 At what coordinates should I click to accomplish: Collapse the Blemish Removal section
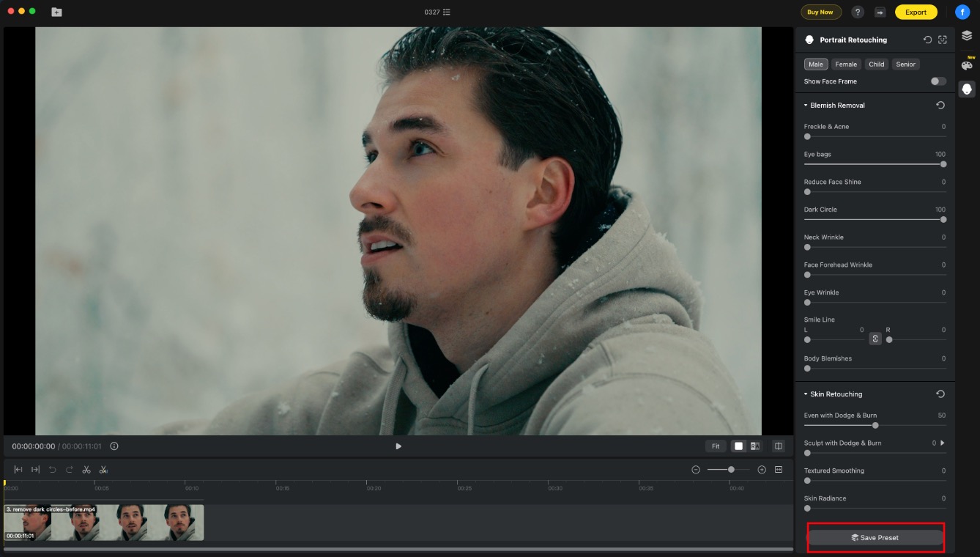pyautogui.click(x=806, y=106)
